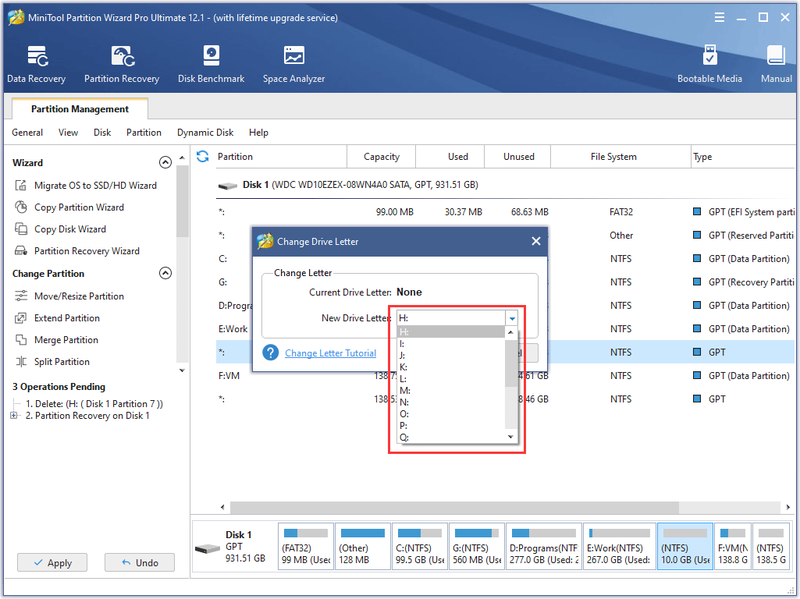Viewport: 800px width, 599px height.
Task: Open the Manual
Action: 776,64
